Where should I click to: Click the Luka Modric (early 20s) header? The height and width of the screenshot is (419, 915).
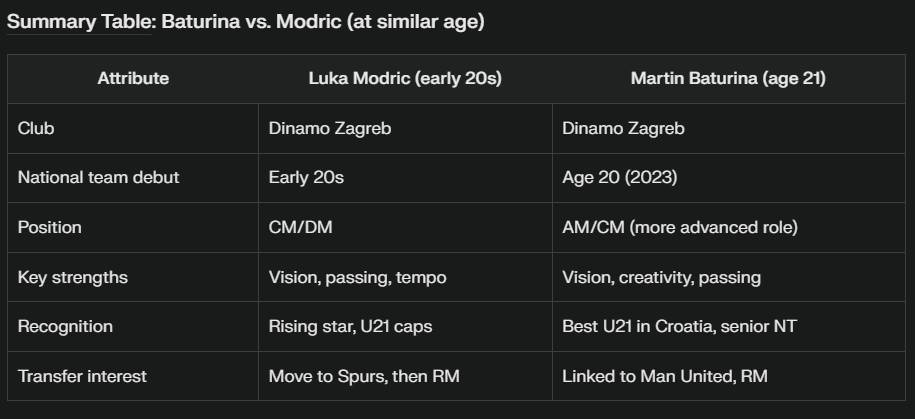point(405,79)
